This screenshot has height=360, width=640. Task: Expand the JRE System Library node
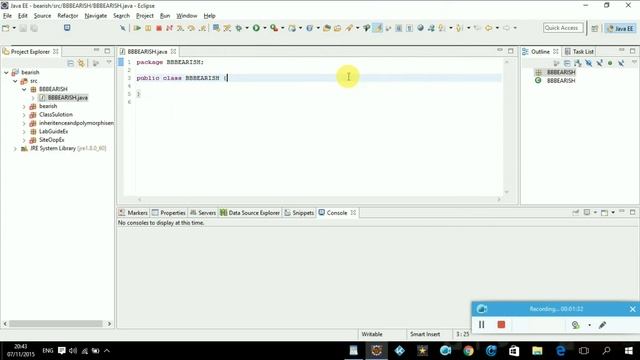pos(15,149)
